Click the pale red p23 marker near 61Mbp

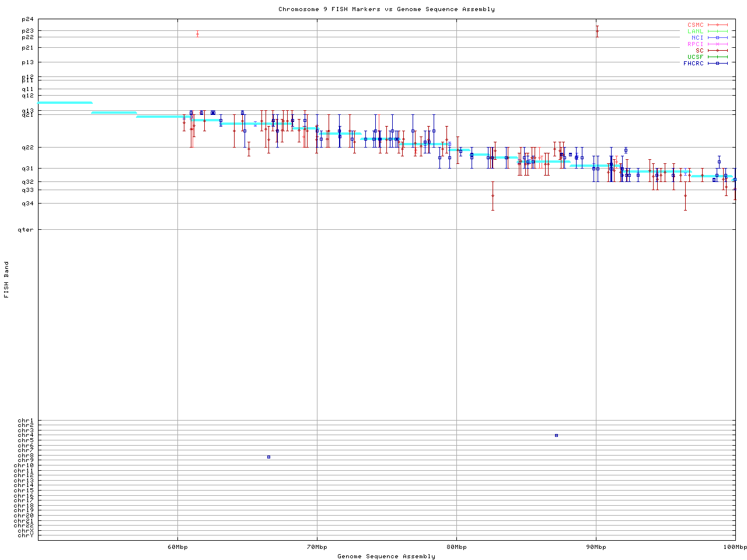pos(197,34)
